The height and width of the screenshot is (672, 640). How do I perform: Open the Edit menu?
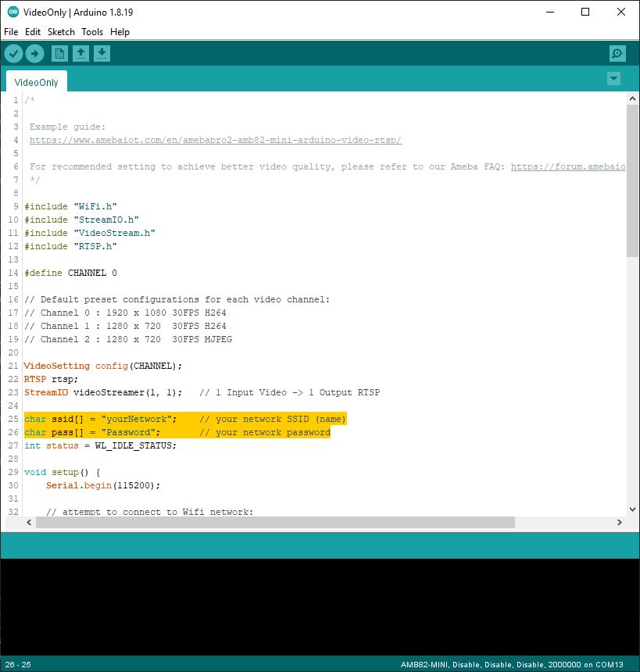pyautogui.click(x=33, y=32)
